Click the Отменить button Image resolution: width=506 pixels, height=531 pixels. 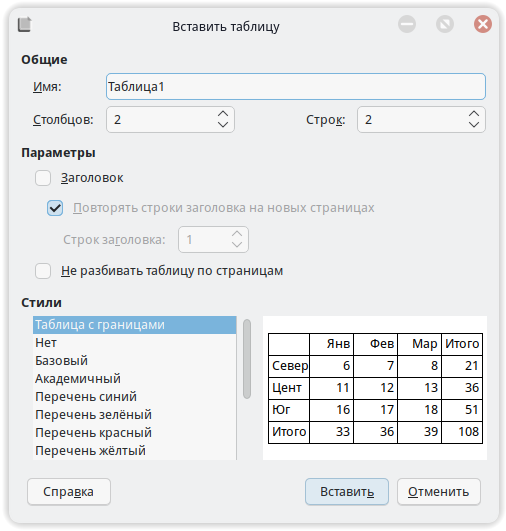(439, 492)
